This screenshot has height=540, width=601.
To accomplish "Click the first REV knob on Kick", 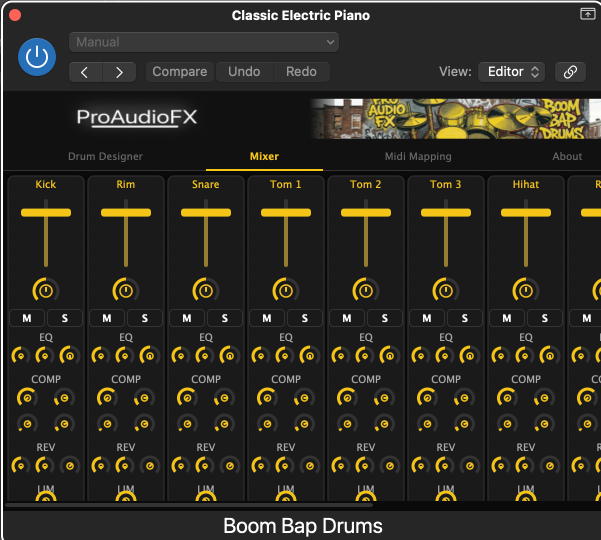I will [x=21, y=466].
